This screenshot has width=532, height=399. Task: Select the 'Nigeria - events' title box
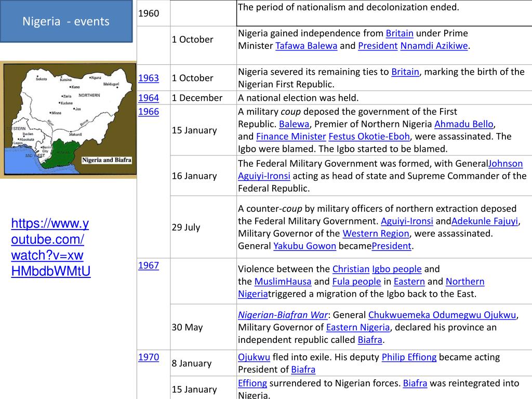click(66, 21)
